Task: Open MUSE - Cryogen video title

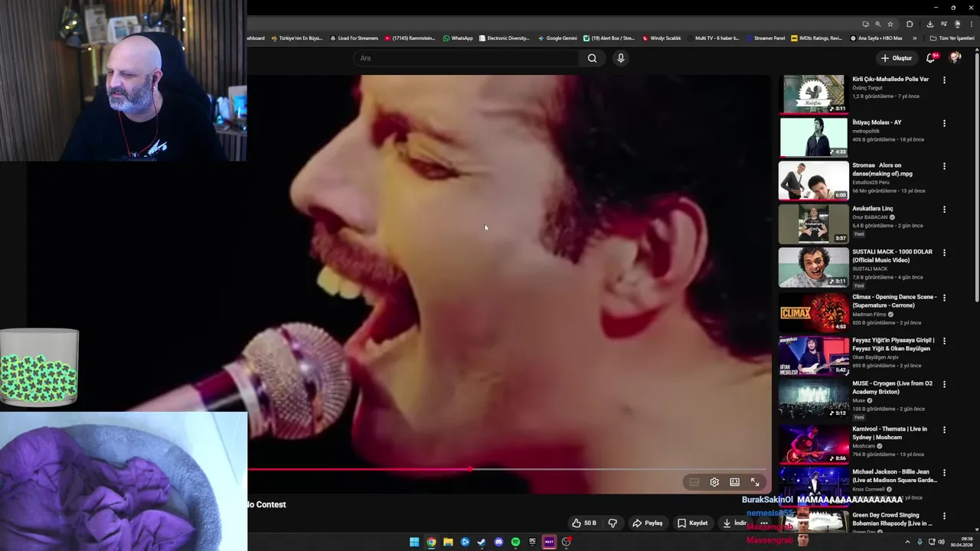Action: (x=892, y=387)
